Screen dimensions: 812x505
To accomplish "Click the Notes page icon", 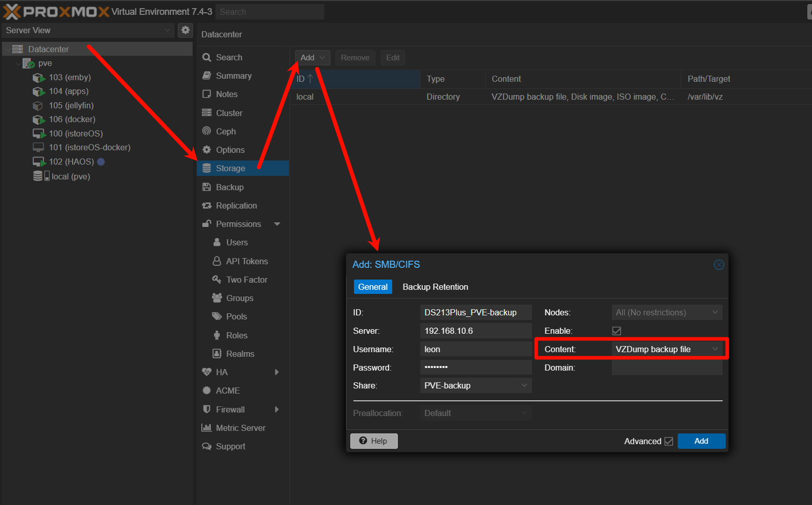I will [207, 94].
